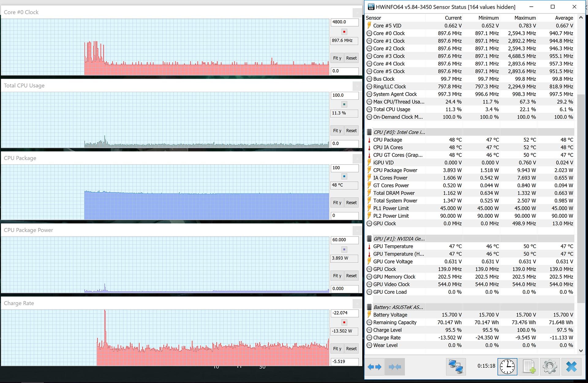This screenshot has width=588, height=383.
Task: Click the red color swatch in Charge Rate graph
Action: click(344, 322)
